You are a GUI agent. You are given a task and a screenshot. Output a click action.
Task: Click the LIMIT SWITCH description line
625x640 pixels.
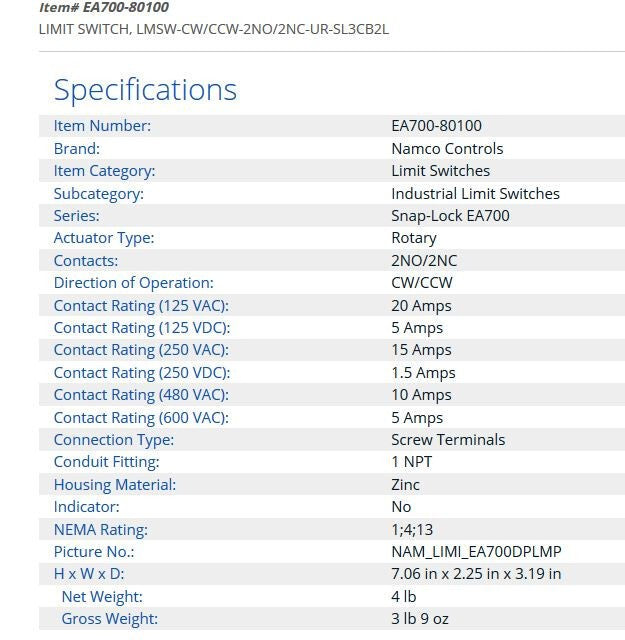(x=213, y=29)
